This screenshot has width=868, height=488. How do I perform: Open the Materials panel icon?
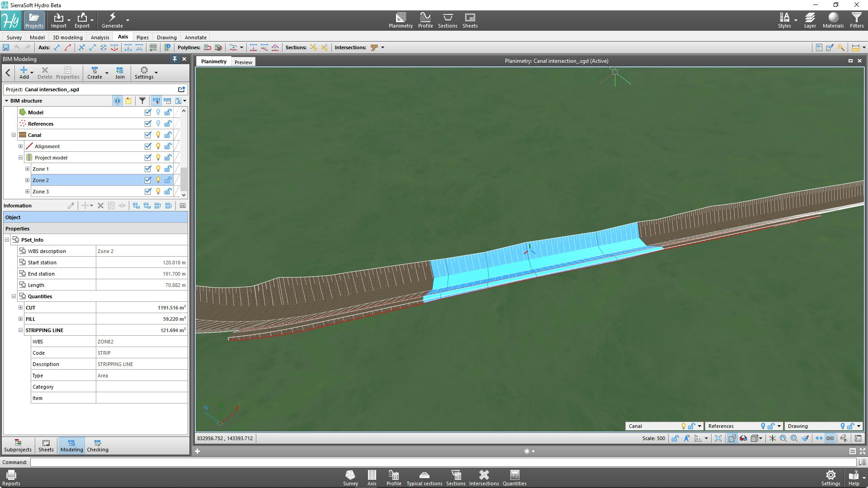pyautogui.click(x=833, y=18)
